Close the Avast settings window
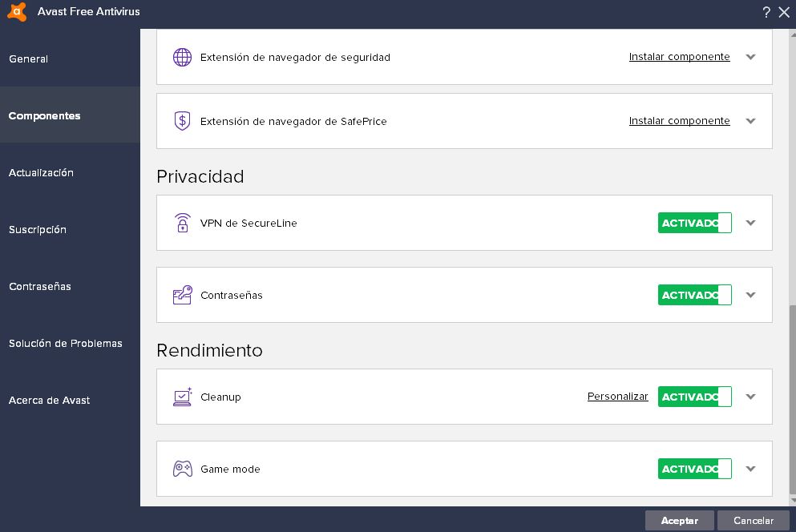This screenshot has height=532, width=796. 784,12
